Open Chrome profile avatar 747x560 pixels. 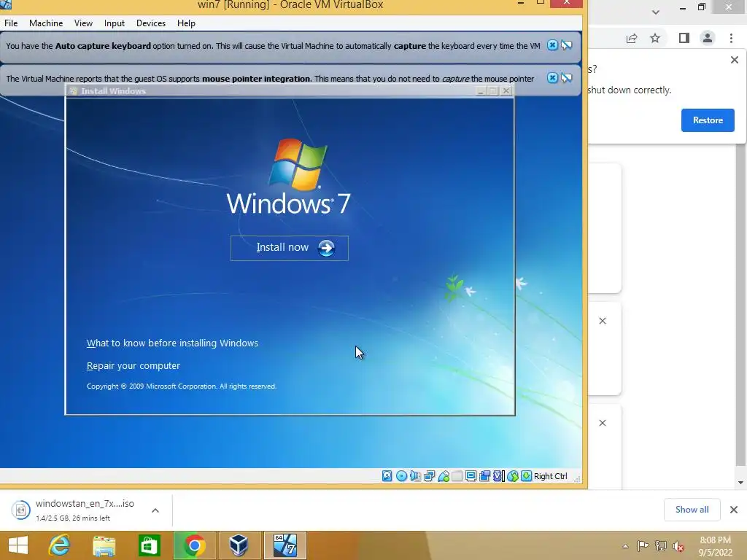pos(708,38)
